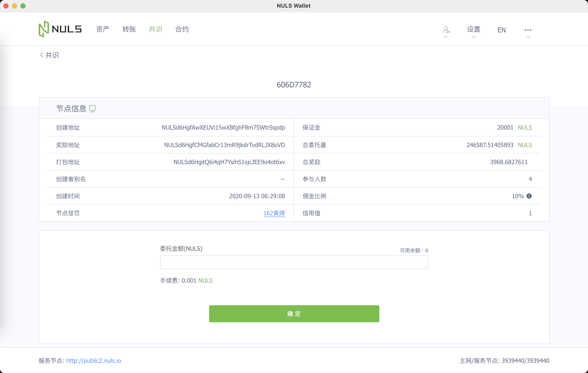Click the back arrow next to 共识
The image size is (588, 373).
pyautogui.click(x=42, y=55)
